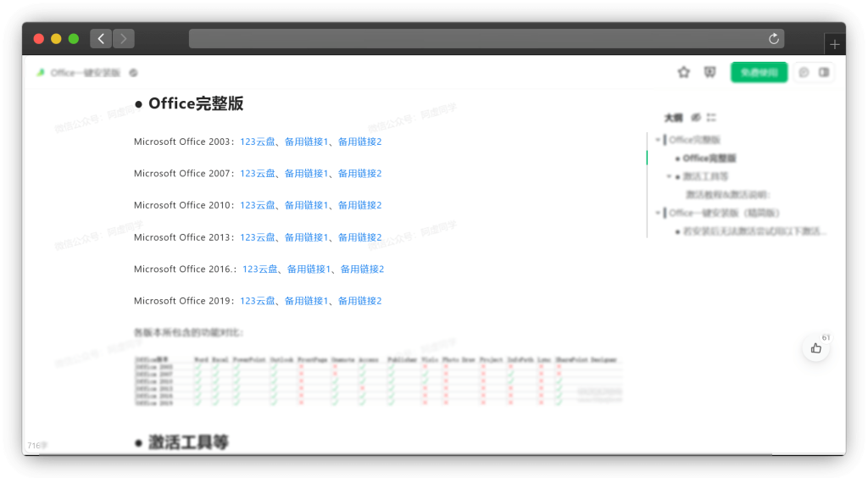Open 123云盘 link for Office 2007
868x478 pixels.
tap(258, 173)
